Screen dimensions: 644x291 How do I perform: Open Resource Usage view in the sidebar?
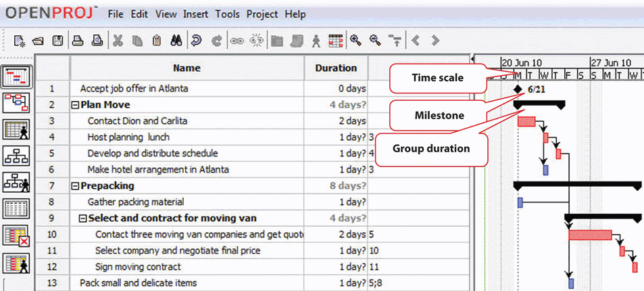pyautogui.click(x=17, y=263)
